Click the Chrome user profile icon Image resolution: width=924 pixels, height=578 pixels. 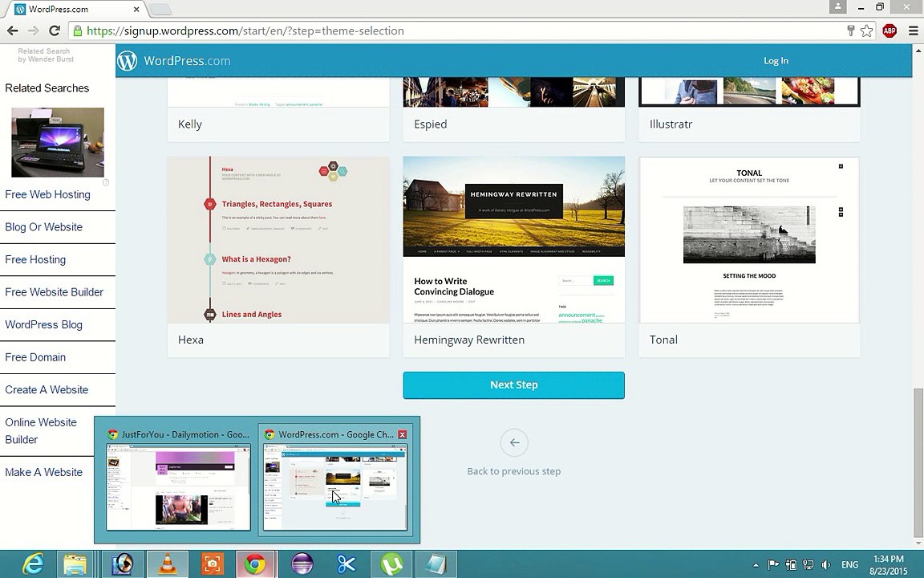click(837, 7)
